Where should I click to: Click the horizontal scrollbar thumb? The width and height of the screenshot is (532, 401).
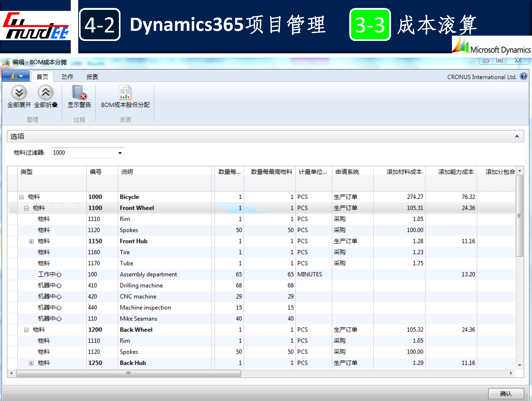tap(129, 373)
